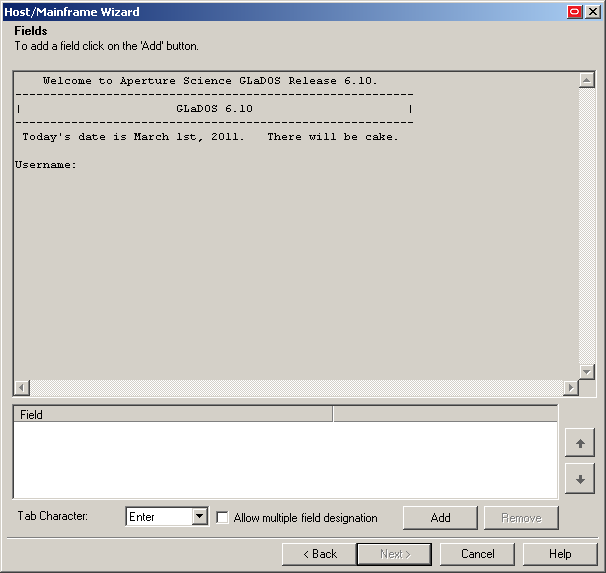
Task: Click the move field up arrow button
Action: pos(580,443)
